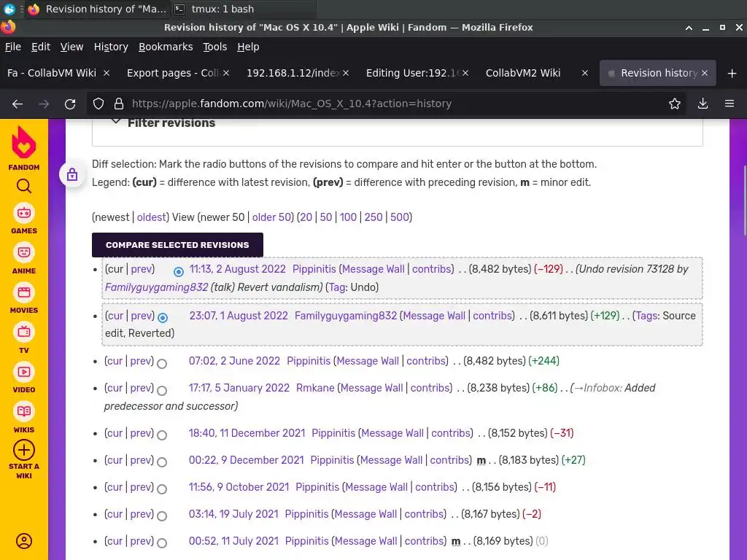Open the Tools menu
The height and width of the screenshot is (560, 747).
click(215, 47)
